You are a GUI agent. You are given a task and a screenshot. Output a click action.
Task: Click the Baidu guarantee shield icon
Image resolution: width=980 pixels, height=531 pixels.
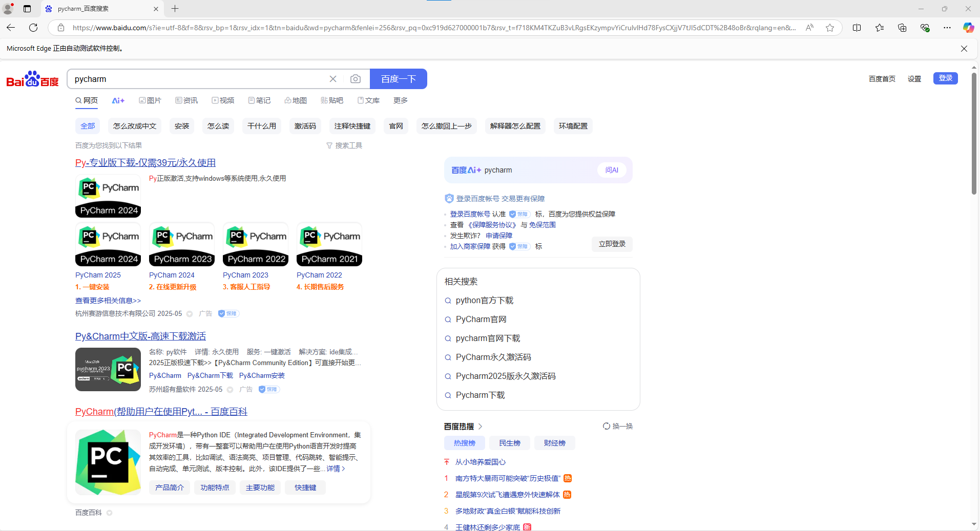click(449, 199)
